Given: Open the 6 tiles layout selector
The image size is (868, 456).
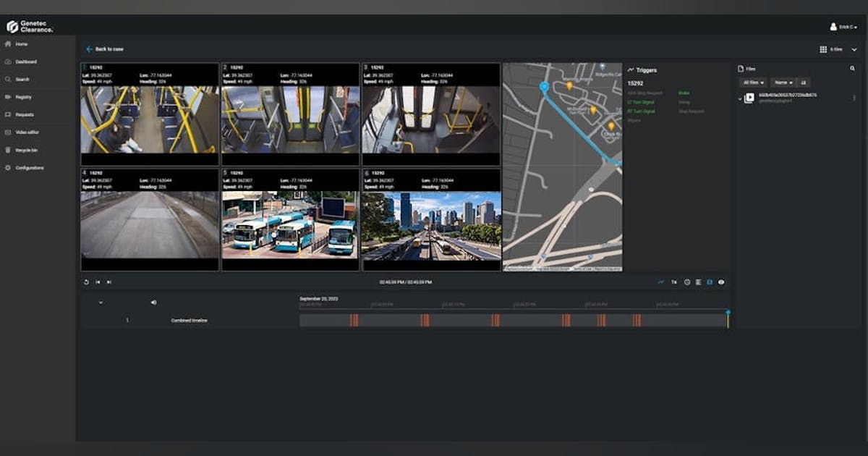Looking at the screenshot, I should click(x=833, y=48).
